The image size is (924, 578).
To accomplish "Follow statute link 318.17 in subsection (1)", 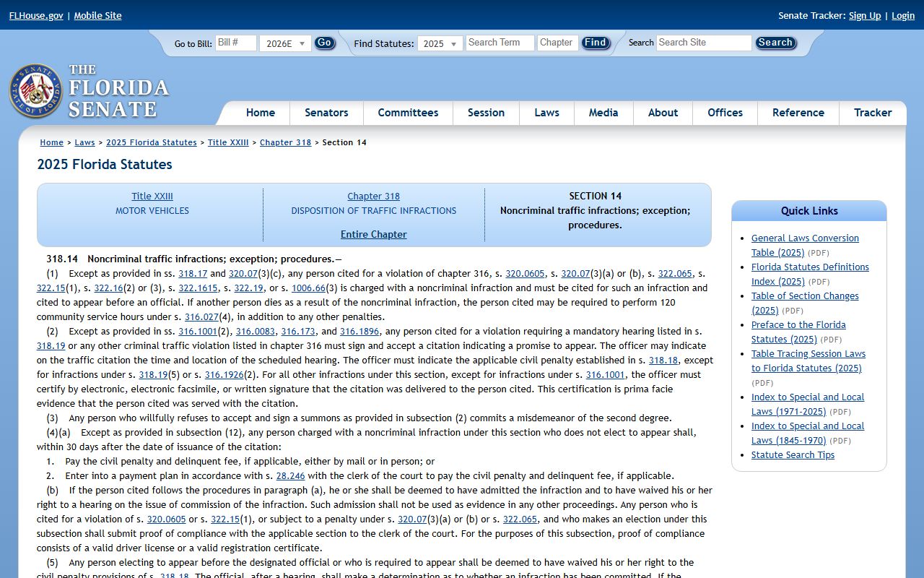I will pyautogui.click(x=193, y=273).
